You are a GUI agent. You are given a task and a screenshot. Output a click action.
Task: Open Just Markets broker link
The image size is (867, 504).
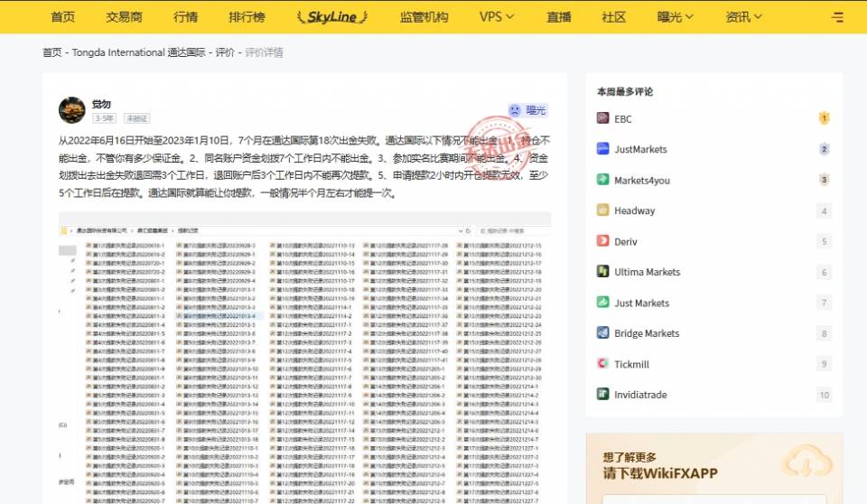[641, 303]
